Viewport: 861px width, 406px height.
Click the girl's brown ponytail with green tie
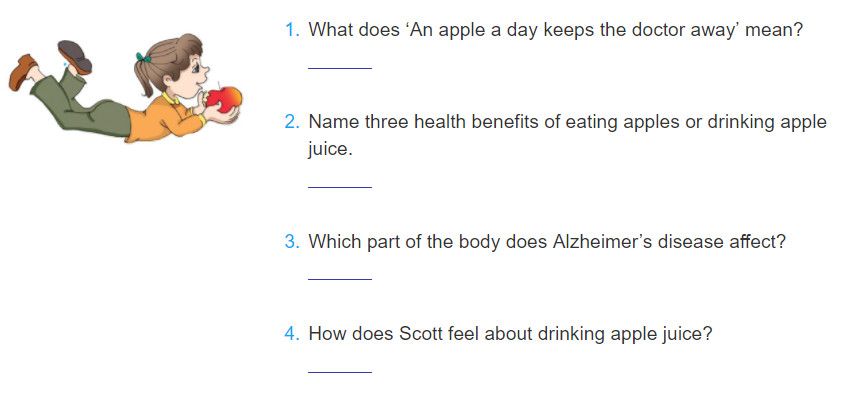(145, 74)
